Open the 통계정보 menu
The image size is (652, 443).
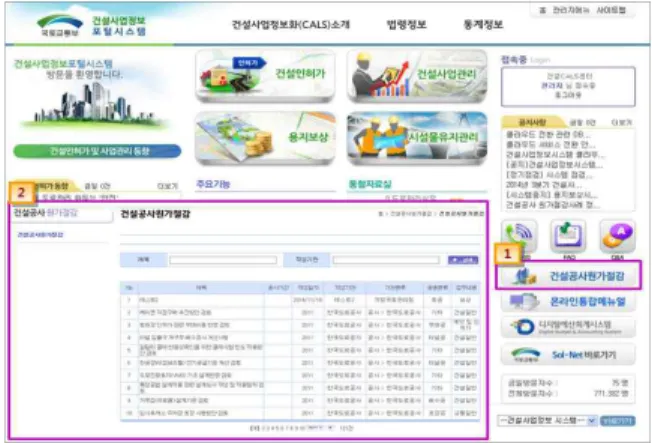483,25
